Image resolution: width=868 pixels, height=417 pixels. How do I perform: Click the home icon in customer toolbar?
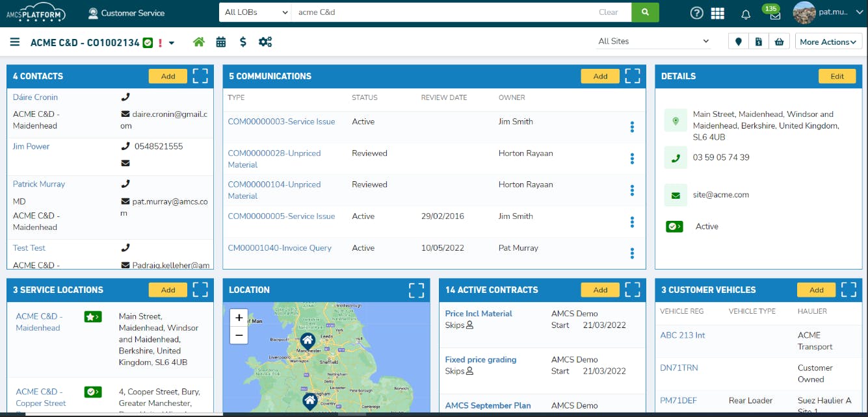199,42
